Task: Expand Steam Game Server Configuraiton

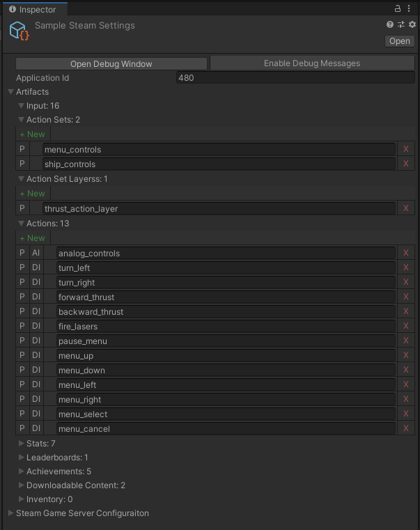Action: pyautogui.click(x=11, y=513)
